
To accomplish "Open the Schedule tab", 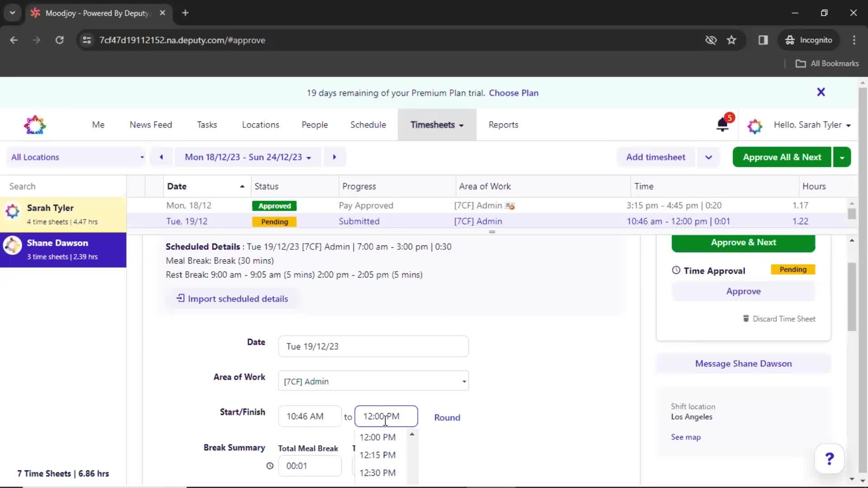I will coord(368,125).
